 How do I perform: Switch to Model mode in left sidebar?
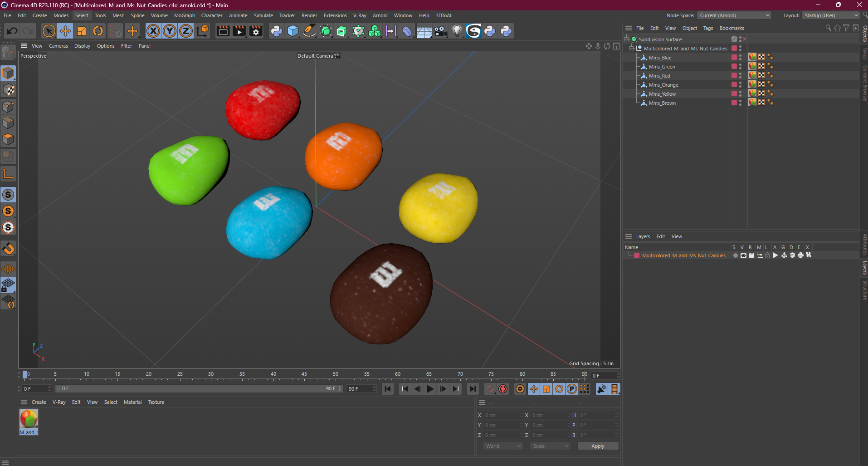pyautogui.click(x=8, y=73)
